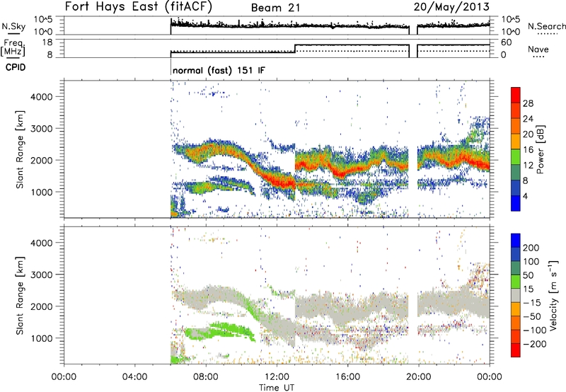
Task: Click the '60' value on Nave axis
Action: 506,42
